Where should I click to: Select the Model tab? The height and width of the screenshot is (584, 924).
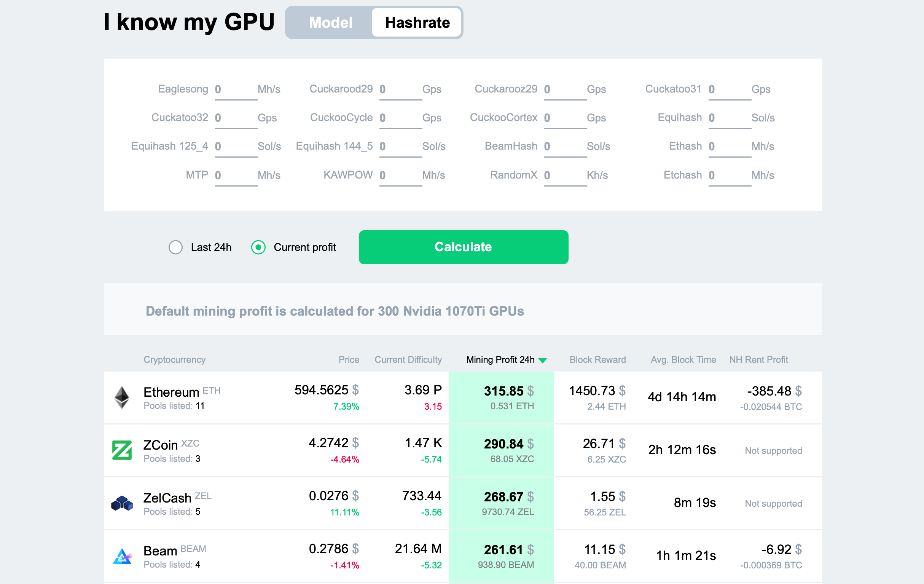click(330, 22)
